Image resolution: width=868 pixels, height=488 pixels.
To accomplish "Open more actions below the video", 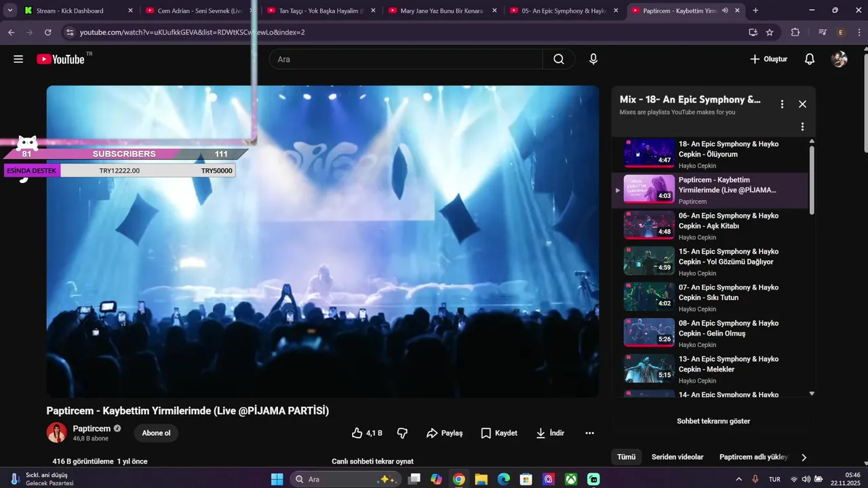I will (589, 433).
